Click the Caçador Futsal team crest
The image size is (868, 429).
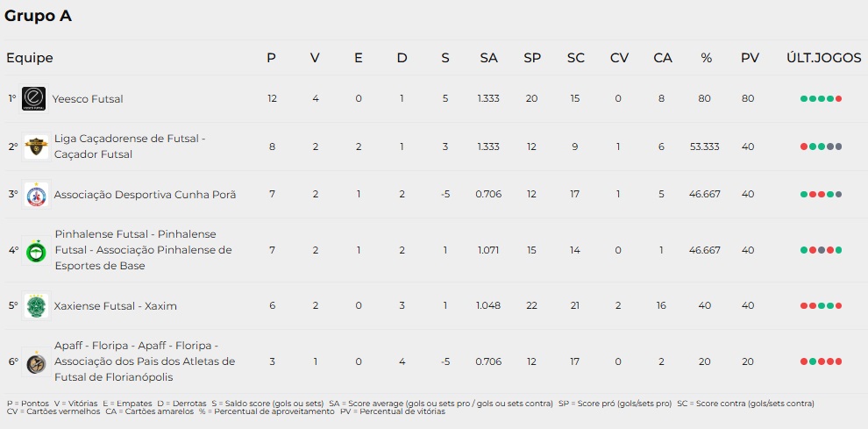(36, 147)
